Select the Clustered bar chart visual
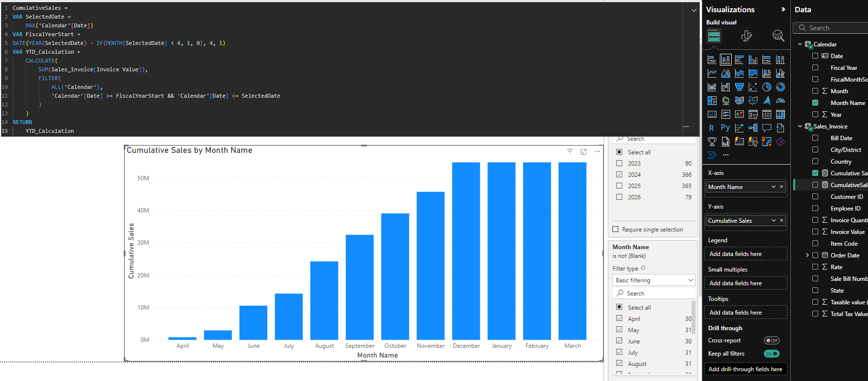The width and height of the screenshot is (868, 381). pos(739,60)
